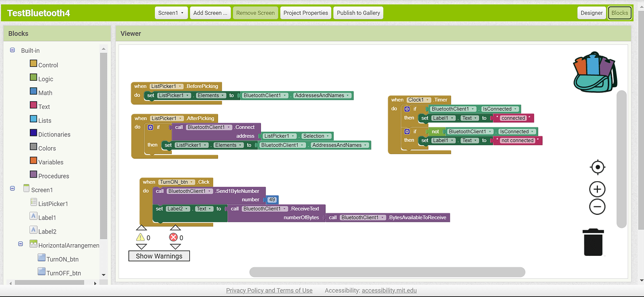Open the Screen1 screen selector dropdown
644x297 pixels.
tap(171, 13)
